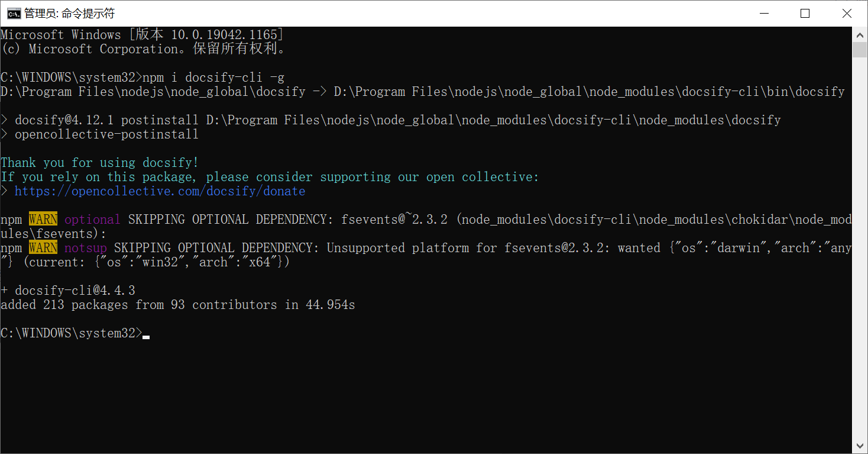Click the scrollbar up arrow

point(860,34)
